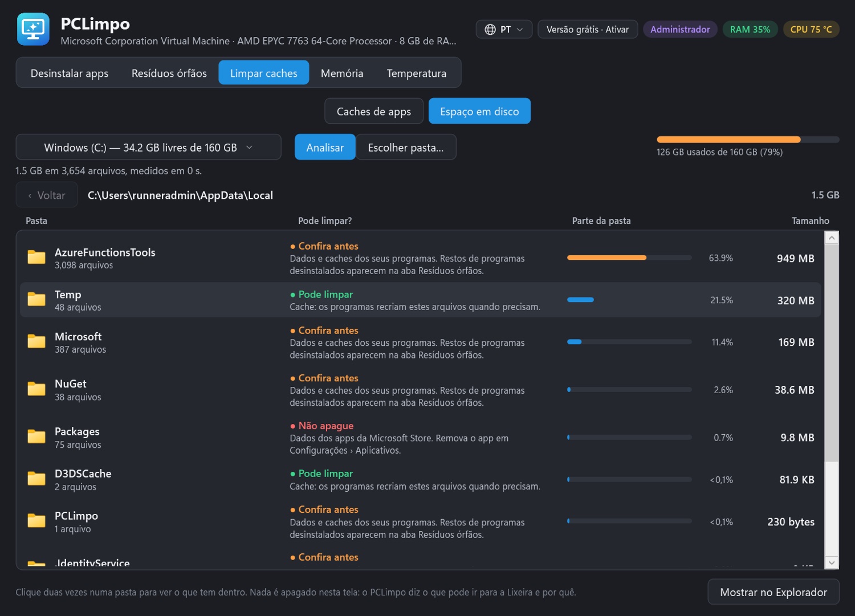855x616 pixels.
Task: Click the scrollbar down arrow
Action: click(x=832, y=562)
